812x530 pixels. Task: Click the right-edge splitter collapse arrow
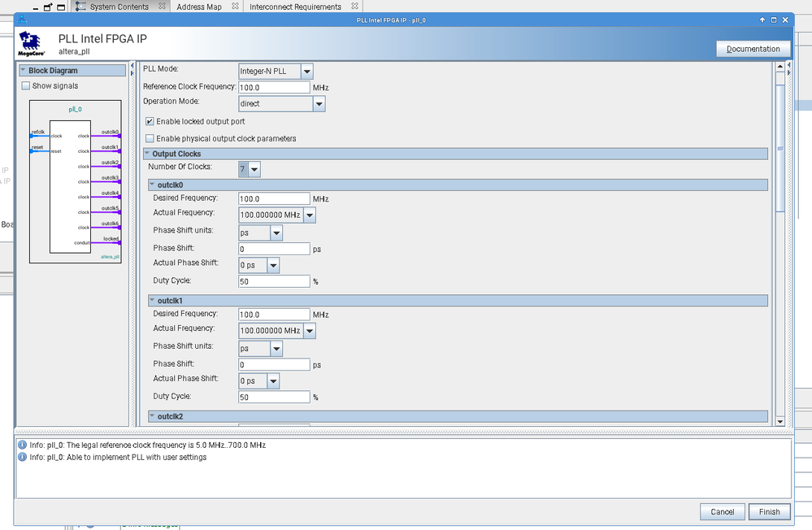click(788, 65)
